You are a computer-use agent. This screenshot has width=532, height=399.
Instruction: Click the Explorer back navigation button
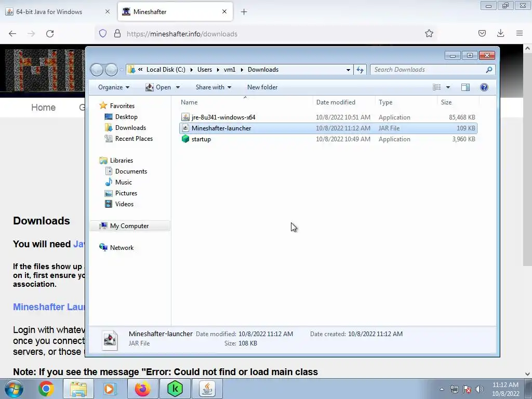[x=97, y=70]
